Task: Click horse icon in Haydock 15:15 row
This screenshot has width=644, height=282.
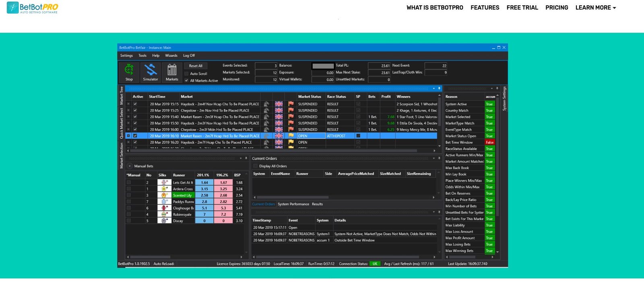Action: pos(266,104)
